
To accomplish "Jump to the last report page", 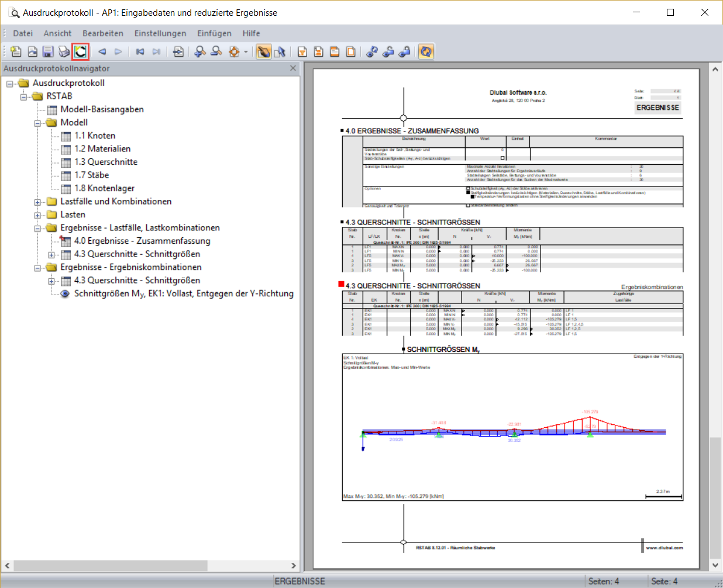I will pos(156,51).
